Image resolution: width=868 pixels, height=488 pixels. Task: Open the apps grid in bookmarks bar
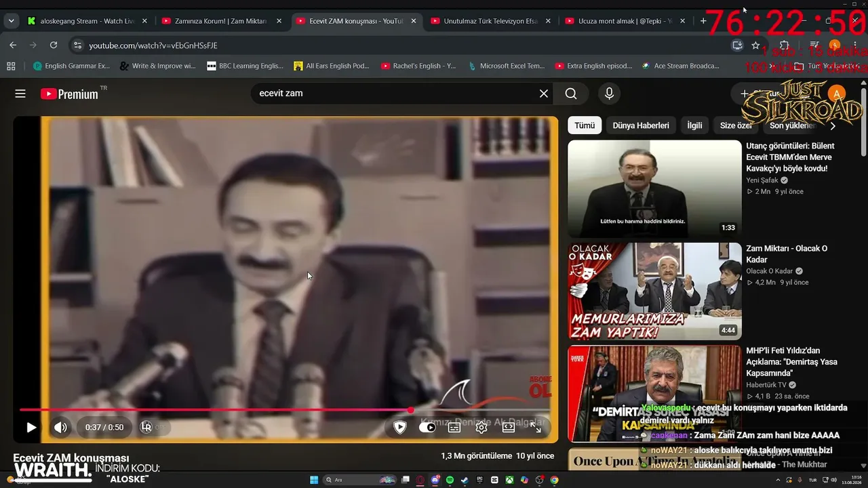click(11, 66)
